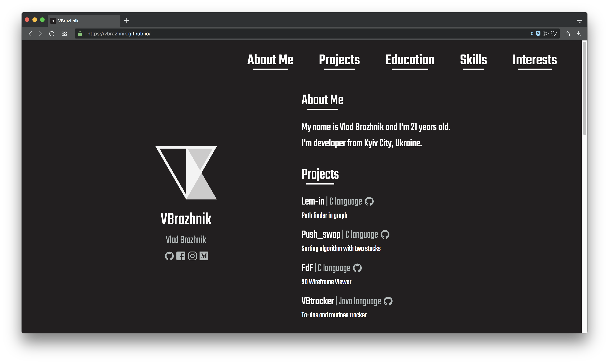
Task: Go to Skills in the navigation menu
Action: coord(473,60)
